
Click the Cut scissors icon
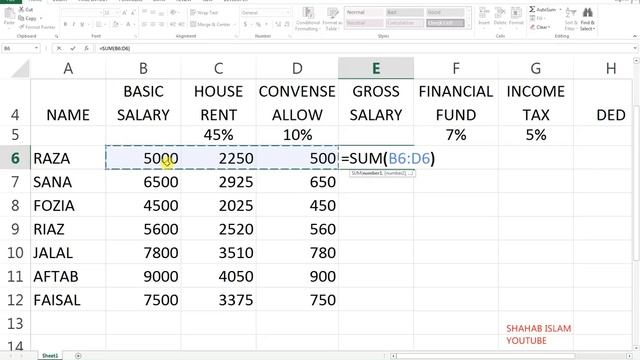21,9
